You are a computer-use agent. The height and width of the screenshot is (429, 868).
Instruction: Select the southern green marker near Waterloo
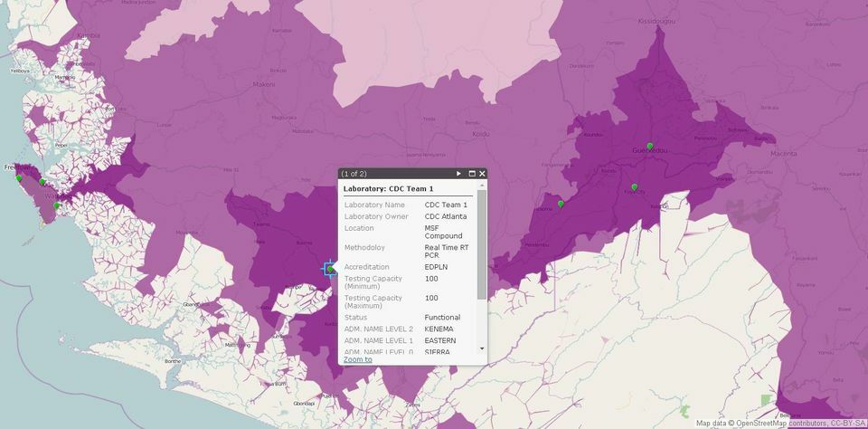tap(57, 205)
